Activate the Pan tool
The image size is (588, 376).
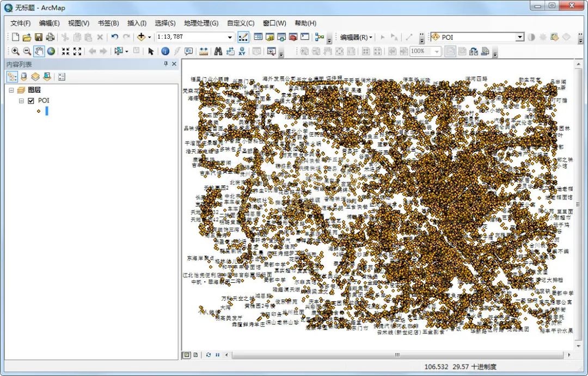(38, 51)
